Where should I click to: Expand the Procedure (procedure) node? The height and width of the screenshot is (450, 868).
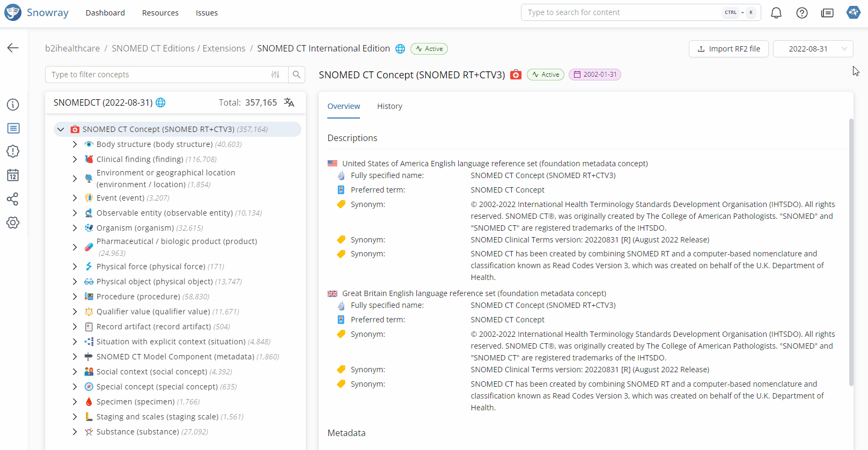coord(75,297)
